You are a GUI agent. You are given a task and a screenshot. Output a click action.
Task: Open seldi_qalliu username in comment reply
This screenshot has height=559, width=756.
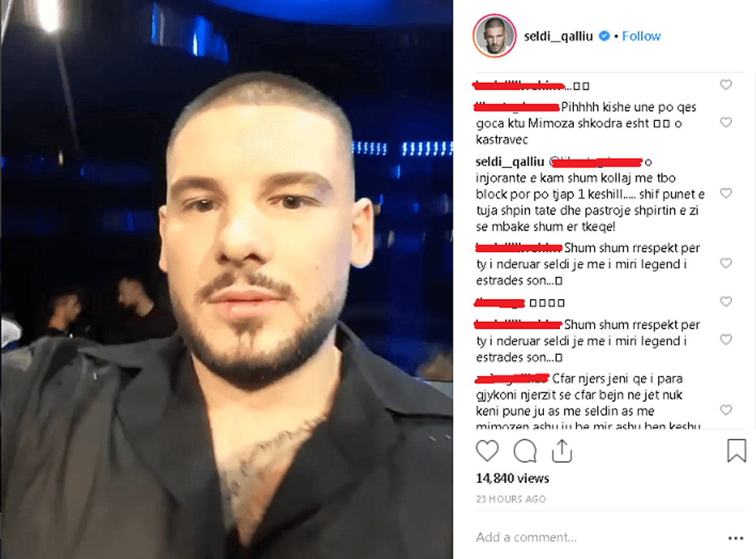[510, 162]
